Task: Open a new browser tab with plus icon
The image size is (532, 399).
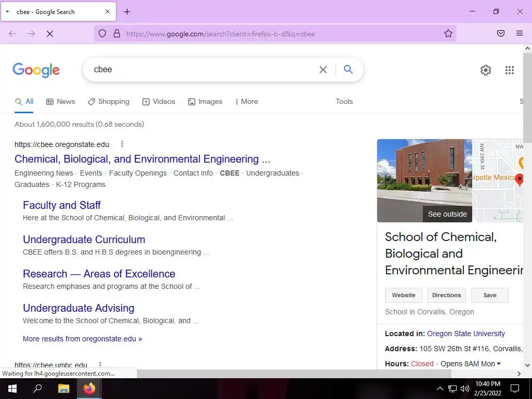Action: (x=127, y=12)
